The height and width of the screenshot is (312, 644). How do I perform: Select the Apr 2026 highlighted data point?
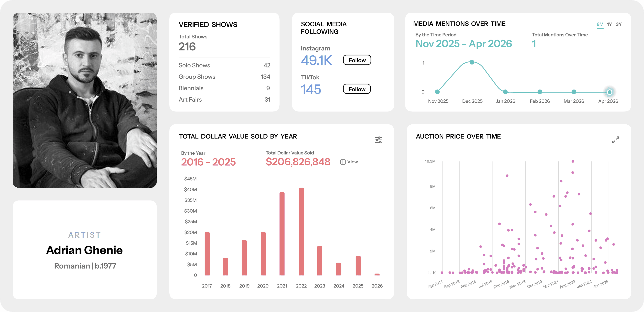click(609, 92)
